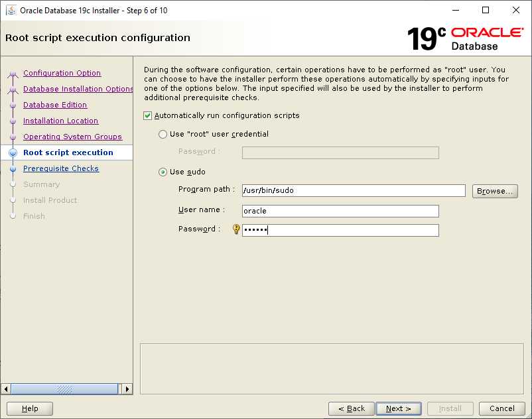Click the password hint lightbulb icon

[x=236, y=229]
